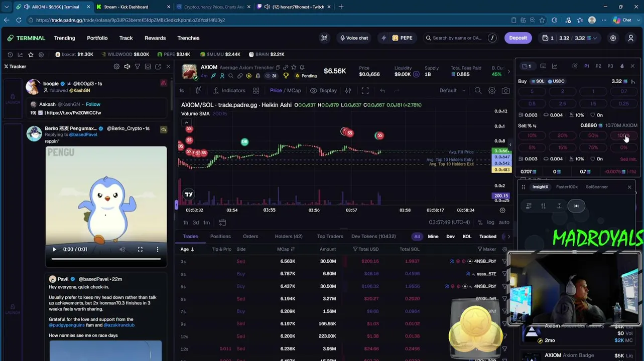This screenshot has height=361, width=644.
Task: Toggle the chart Display eye option
Action: (324, 91)
